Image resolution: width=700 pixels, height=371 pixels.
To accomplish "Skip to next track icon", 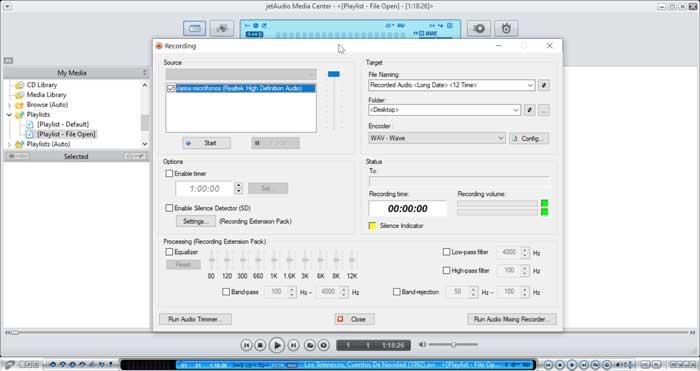I will 293,345.
